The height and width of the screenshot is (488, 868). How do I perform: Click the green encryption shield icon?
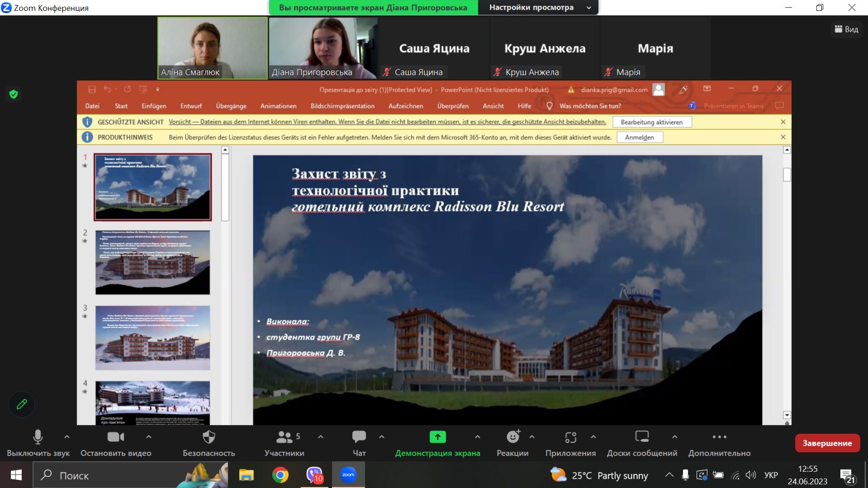14,94
